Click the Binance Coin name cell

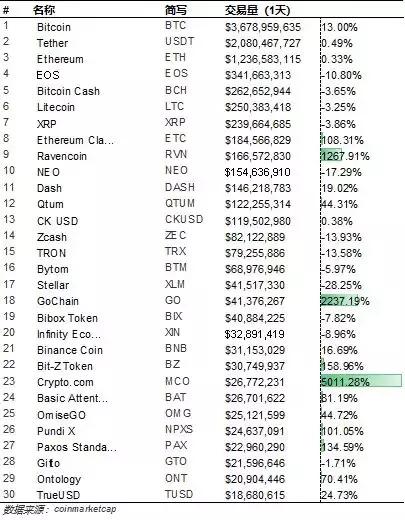[70, 350]
